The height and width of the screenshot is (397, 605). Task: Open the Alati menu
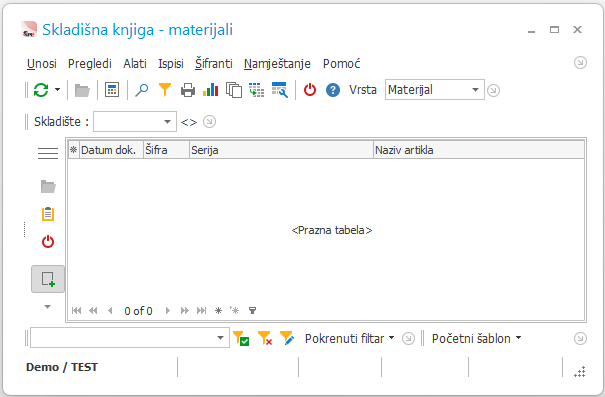(135, 64)
